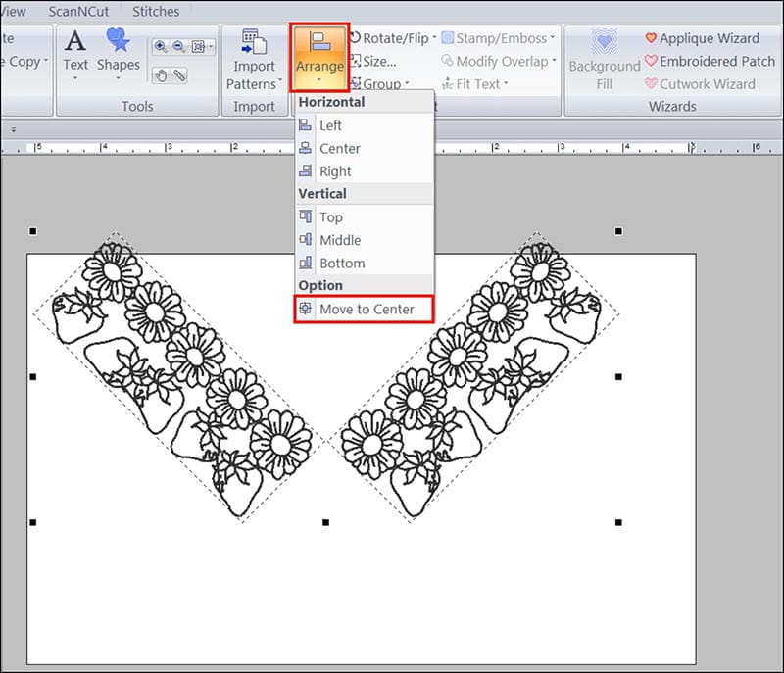Open the Stitches ribbon tab

156,12
